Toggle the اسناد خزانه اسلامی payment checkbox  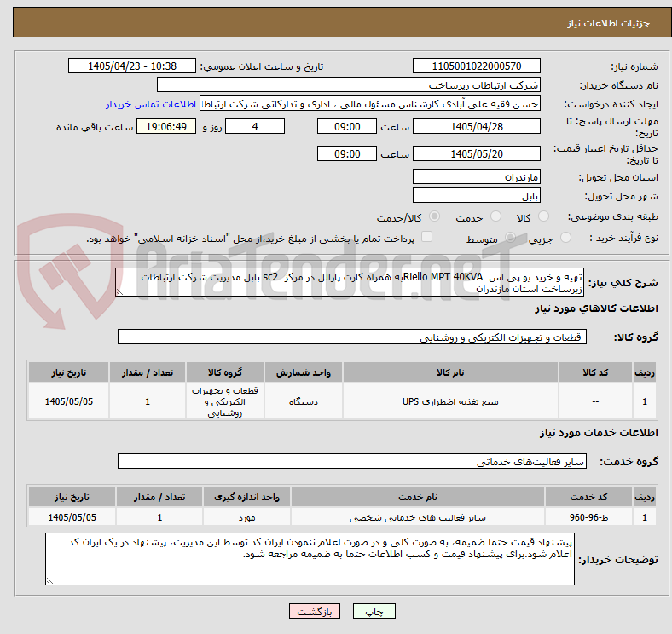point(427,237)
